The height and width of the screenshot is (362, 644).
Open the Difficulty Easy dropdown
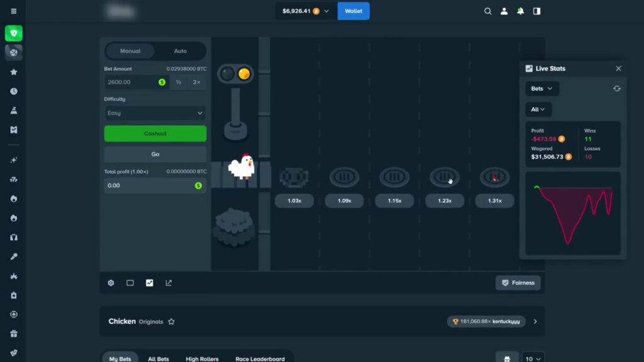click(155, 113)
